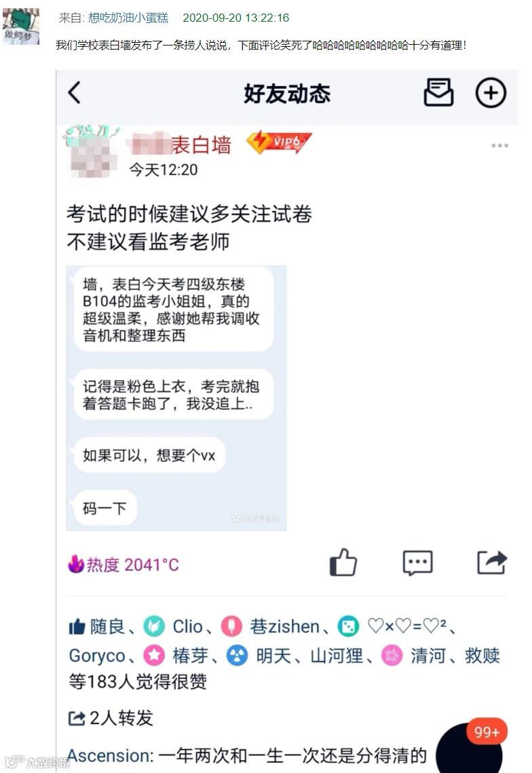Open the inbox messages icon
Viewport: 532px width, 773px height.
point(438,92)
